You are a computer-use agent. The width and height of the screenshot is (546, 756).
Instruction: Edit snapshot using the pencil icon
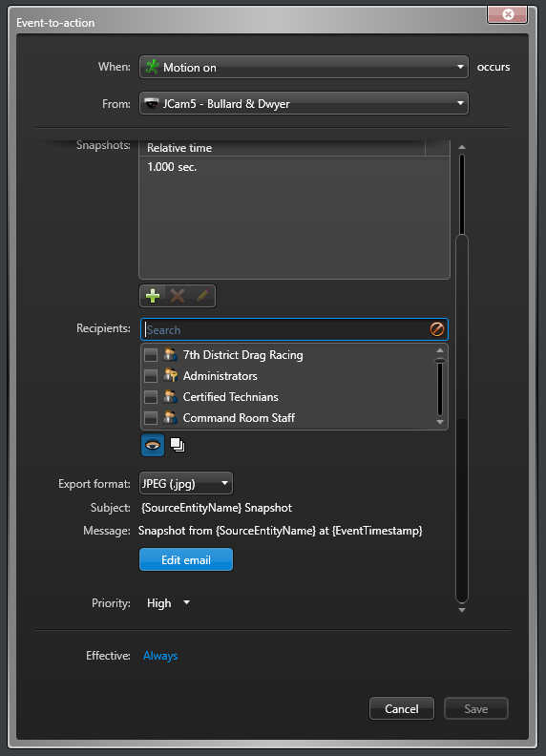point(202,295)
